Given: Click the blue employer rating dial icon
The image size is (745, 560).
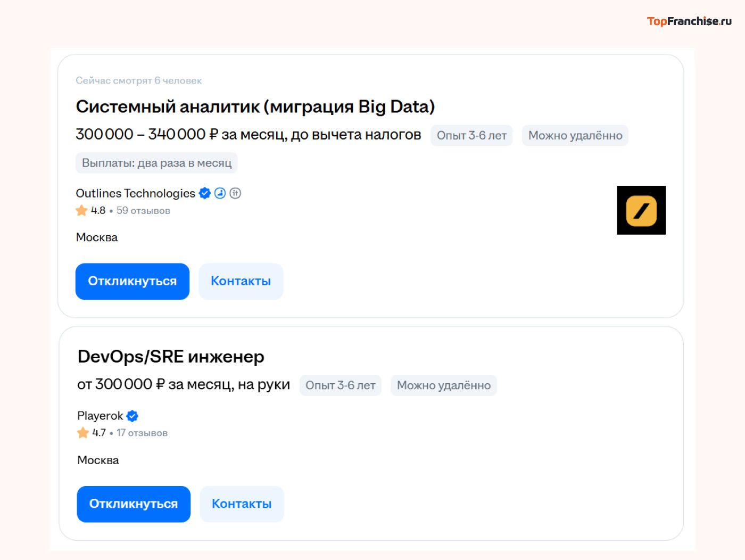Looking at the screenshot, I should (x=220, y=193).
